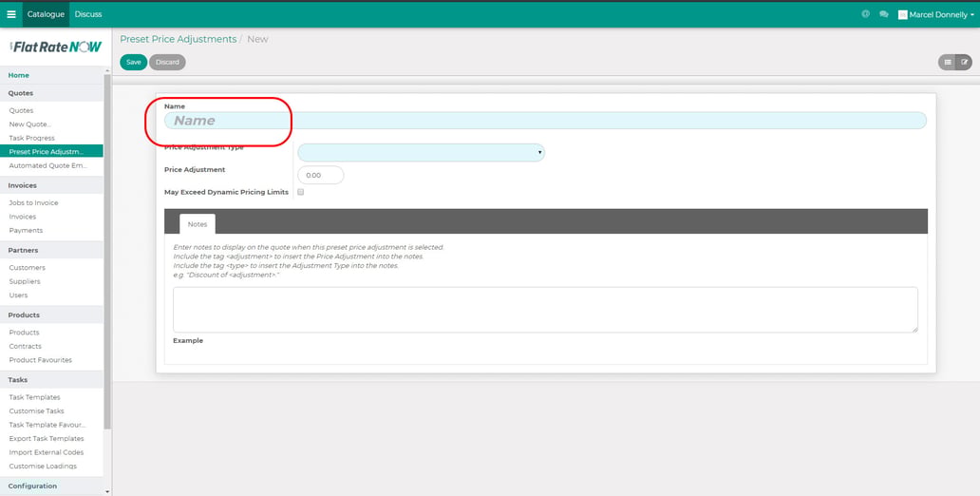
Task: Enable May Exceed Dynamic Pricing Limits
Action: coord(301,192)
